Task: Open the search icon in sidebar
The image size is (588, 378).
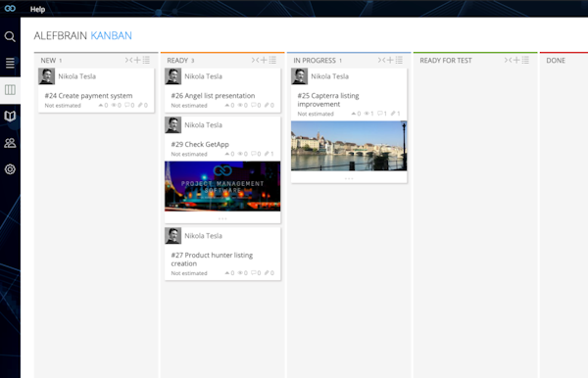Action: tap(10, 36)
